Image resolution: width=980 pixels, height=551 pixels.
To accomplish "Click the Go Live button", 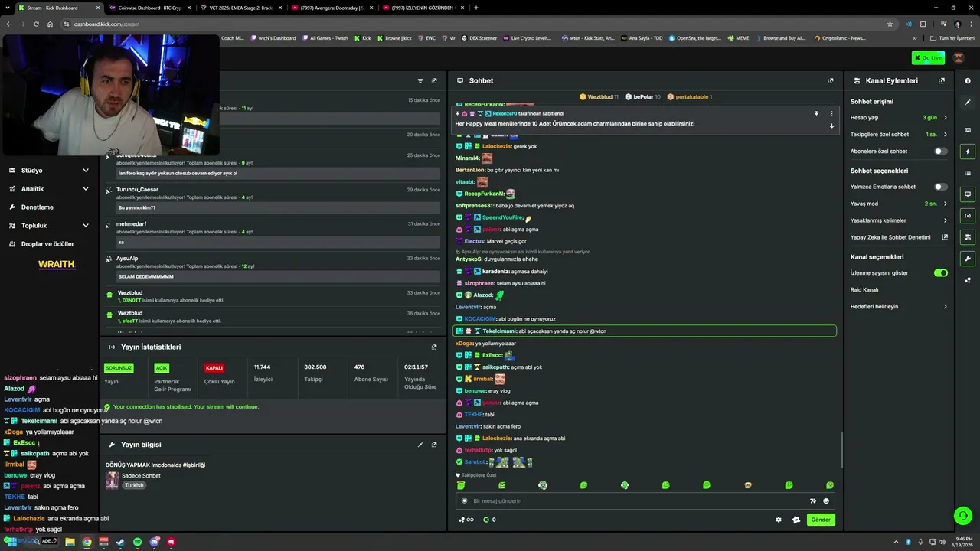I will (928, 57).
